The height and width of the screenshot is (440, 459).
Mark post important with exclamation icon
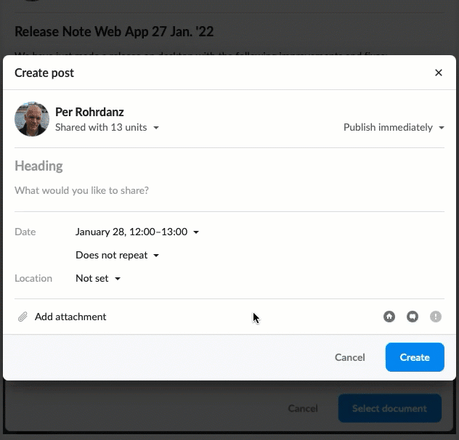[436, 316]
